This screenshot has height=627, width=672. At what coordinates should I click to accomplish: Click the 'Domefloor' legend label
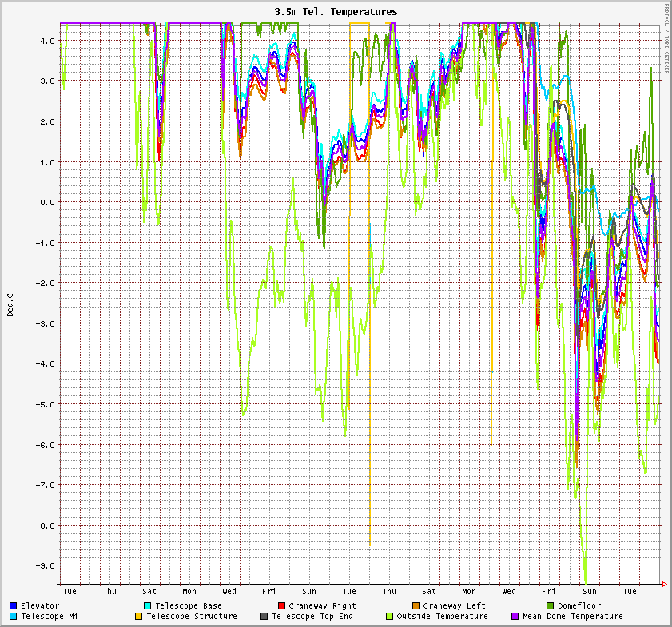(579, 605)
